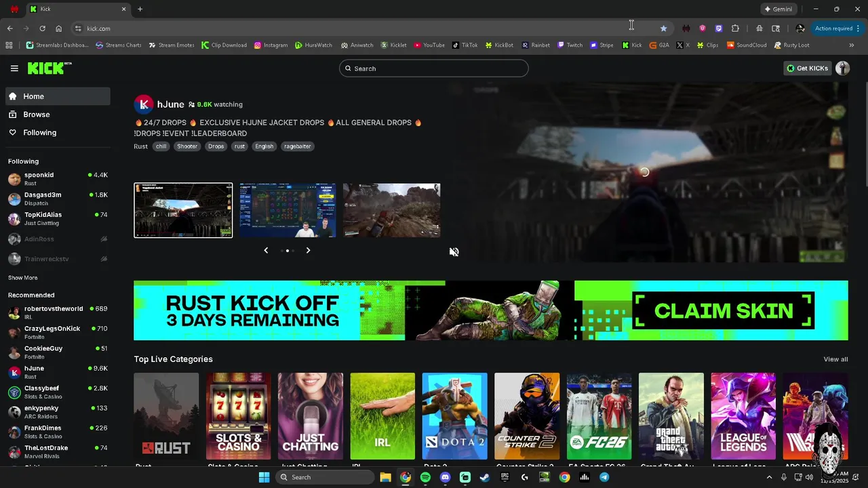This screenshot has height=488, width=868.
Task: Open Discord from the taskbar
Action: [445, 477]
